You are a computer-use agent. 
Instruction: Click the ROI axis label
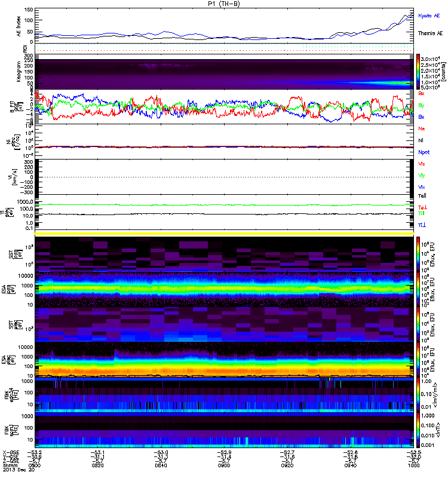(x=25, y=48)
